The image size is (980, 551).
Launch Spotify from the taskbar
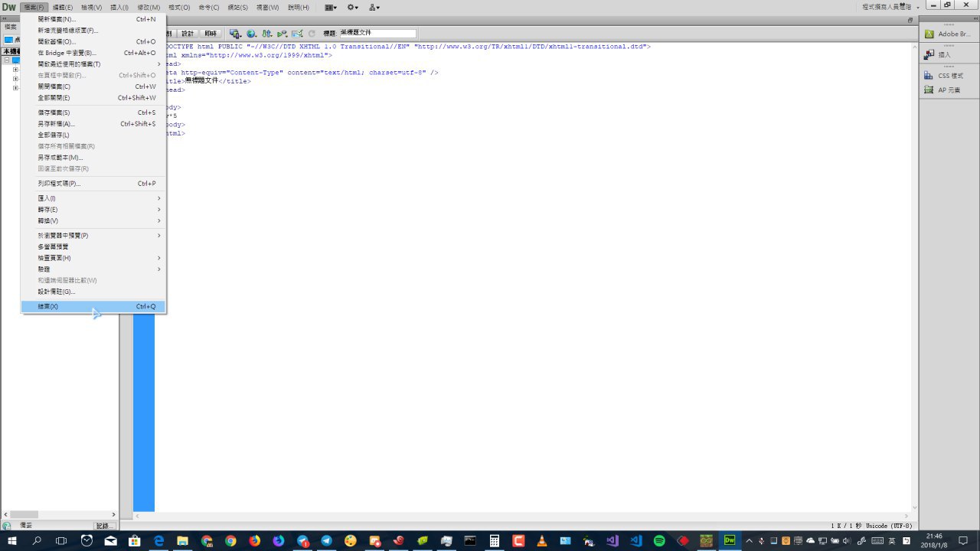click(659, 540)
